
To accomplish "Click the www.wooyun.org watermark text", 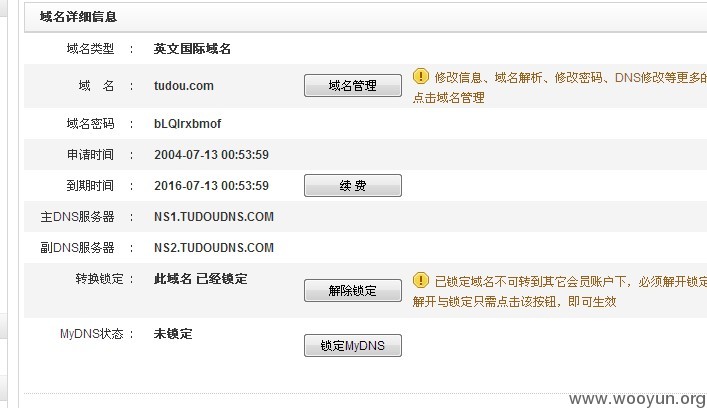I will (x=637, y=399).
